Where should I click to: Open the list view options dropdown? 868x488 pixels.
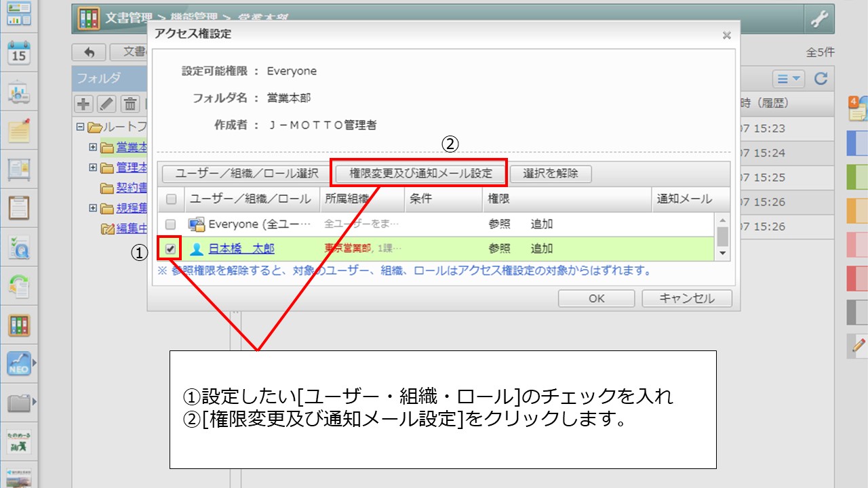pyautogui.click(x=788, y=79)
